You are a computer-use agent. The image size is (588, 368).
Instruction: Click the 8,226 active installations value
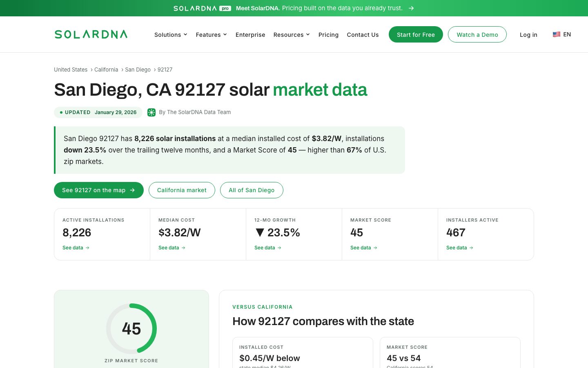[x=77, y=233]
